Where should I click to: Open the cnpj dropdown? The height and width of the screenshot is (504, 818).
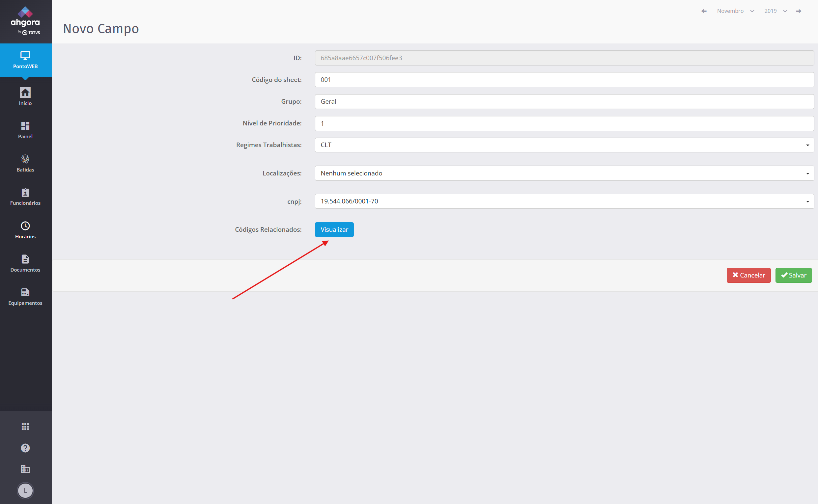pyautogui.click(x=564, y=201)
